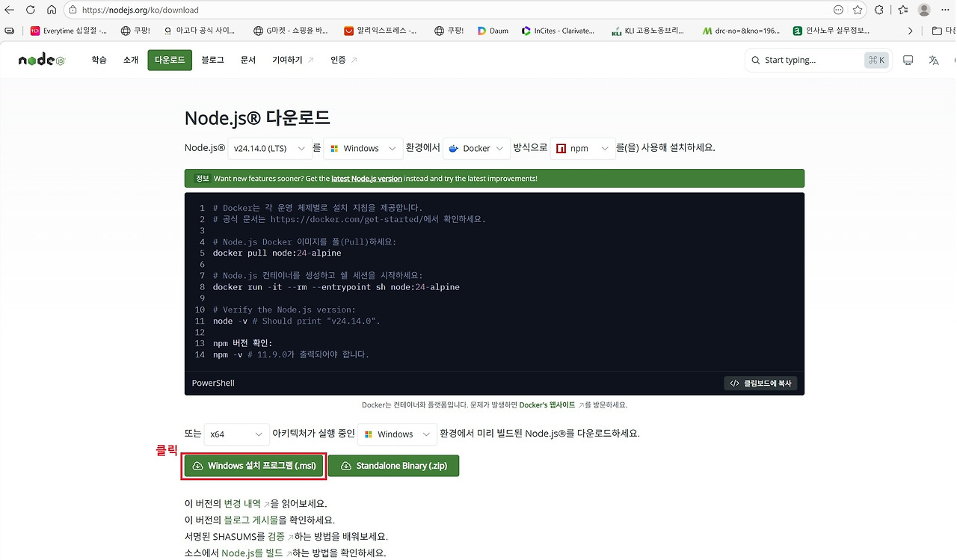Open the language translation icon
This screenshot has width=957, height=560.
pos(934,60)
